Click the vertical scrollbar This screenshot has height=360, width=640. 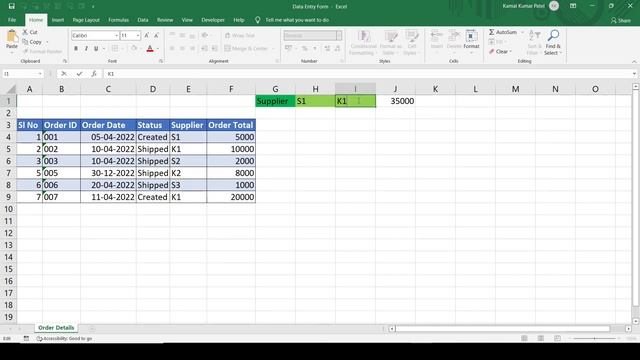[636, 199]
